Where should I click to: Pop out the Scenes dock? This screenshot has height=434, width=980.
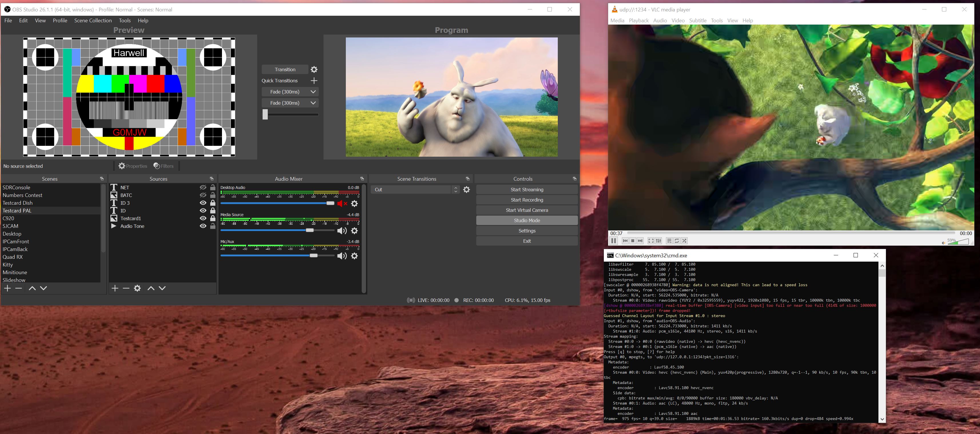(102, 179)
